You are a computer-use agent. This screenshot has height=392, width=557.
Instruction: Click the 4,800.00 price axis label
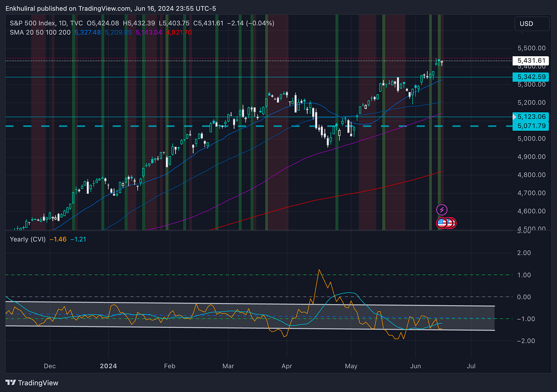pyautogui.click(x=531, y=175)
